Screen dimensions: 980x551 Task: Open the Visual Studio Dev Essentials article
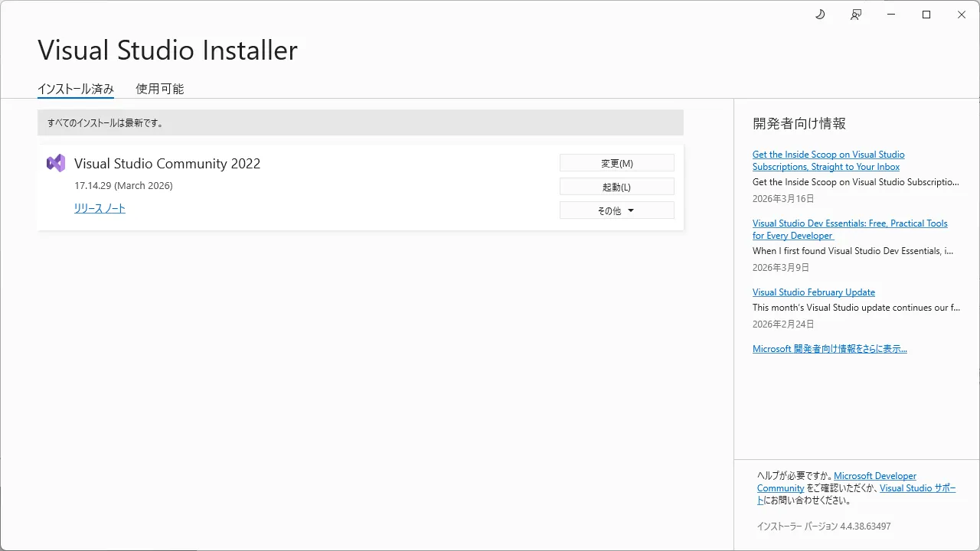850,229
